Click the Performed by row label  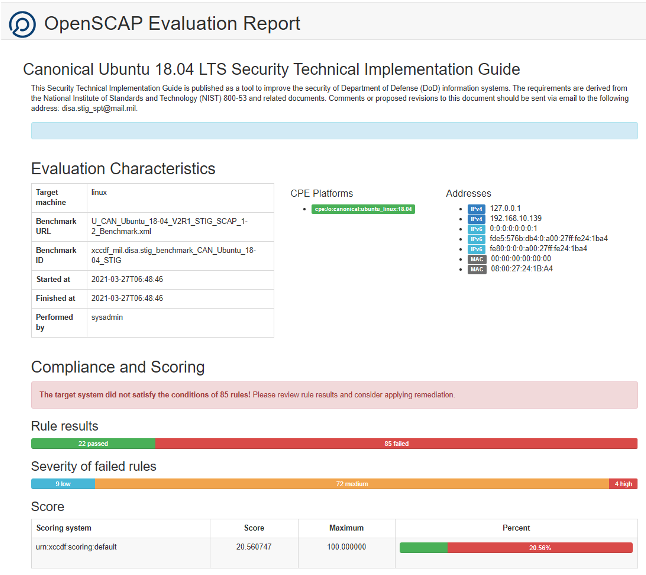[54, 322]
